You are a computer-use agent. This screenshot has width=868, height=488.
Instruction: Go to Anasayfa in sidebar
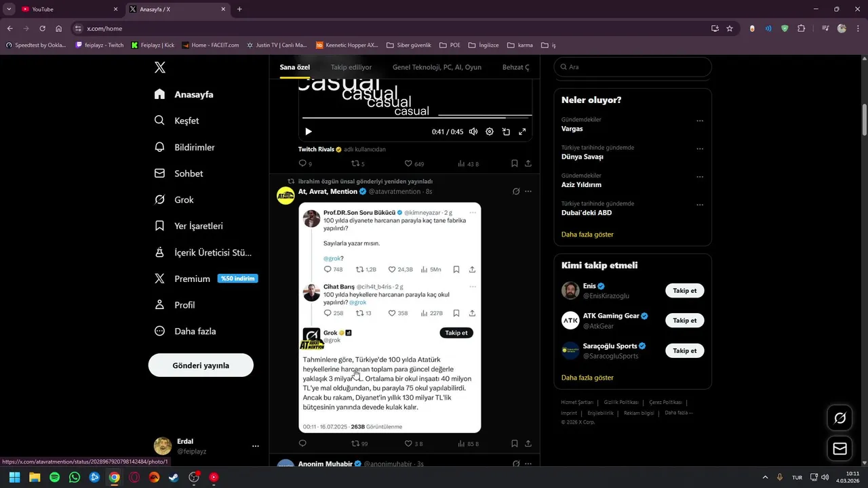(184, 94)
